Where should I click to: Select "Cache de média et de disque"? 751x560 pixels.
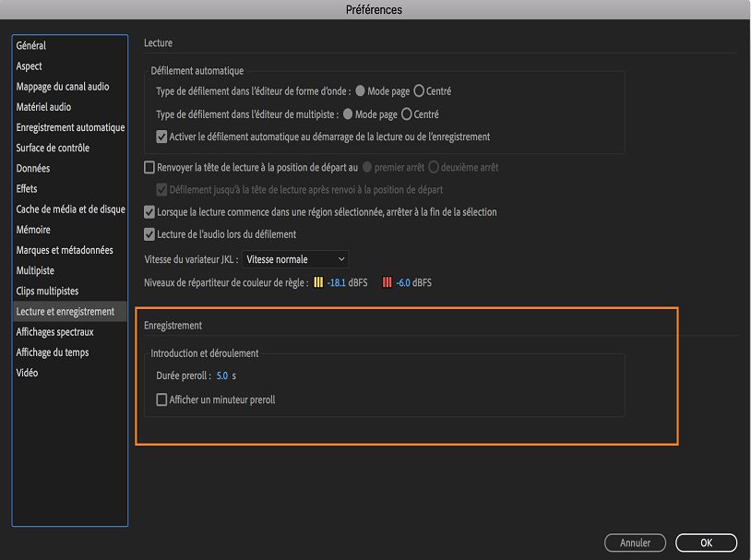click(71, 209)
